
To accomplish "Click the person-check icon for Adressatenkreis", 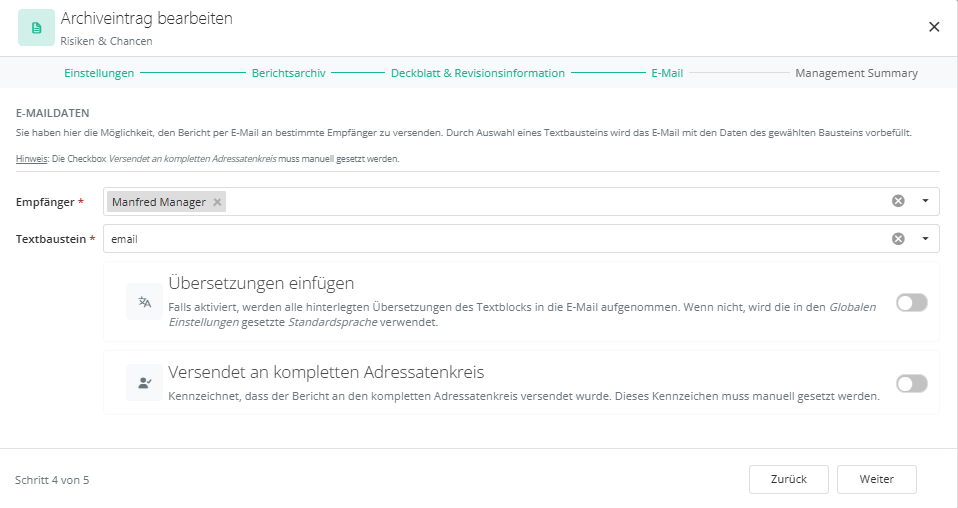I will click(x=144, y=383).
